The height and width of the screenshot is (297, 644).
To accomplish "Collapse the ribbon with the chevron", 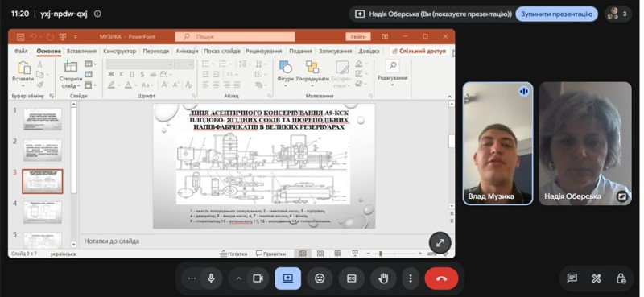I will click(x=449, y=96).
